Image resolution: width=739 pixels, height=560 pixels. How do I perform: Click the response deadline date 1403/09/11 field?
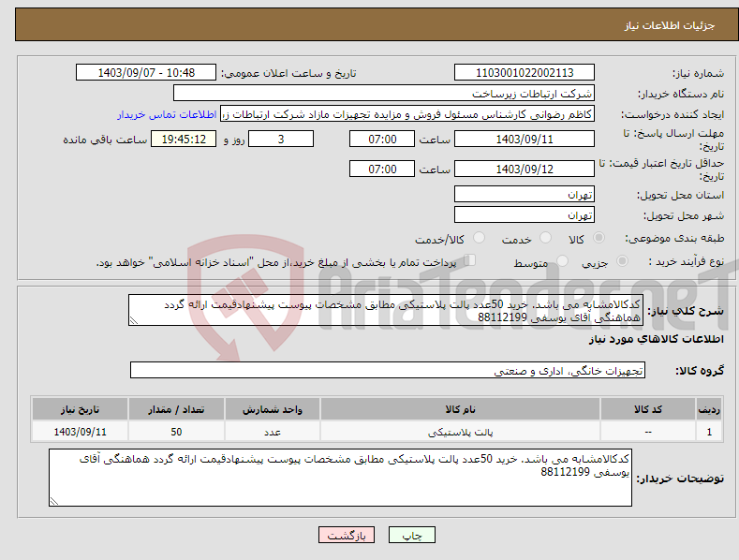click(525, 139)
